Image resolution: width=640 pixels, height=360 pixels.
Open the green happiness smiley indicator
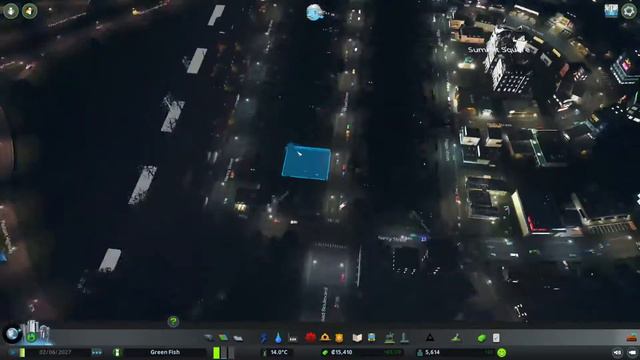502,352
